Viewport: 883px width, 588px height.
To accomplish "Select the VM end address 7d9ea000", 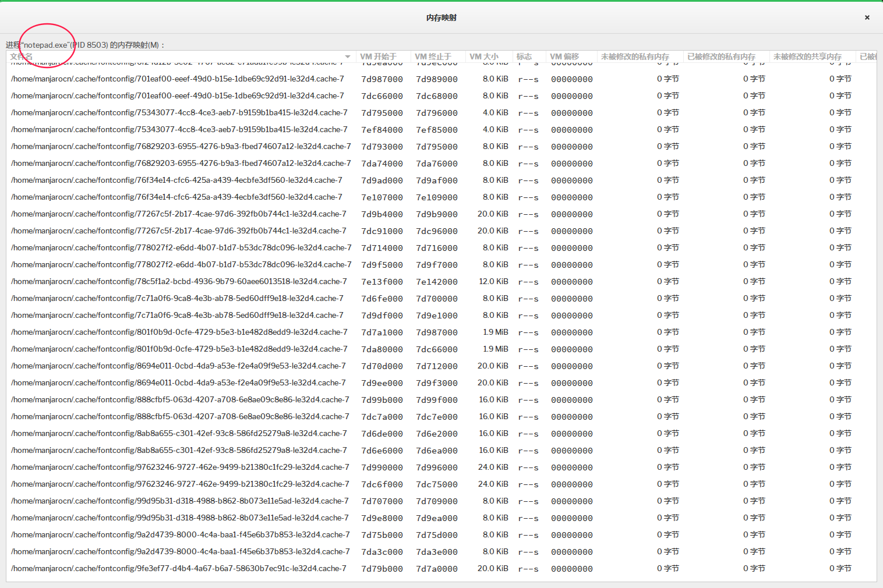I will [x=437, y=518].
